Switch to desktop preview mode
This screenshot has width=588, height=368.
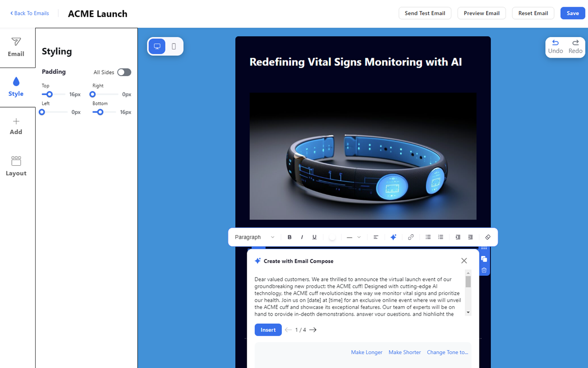(157, 46)
